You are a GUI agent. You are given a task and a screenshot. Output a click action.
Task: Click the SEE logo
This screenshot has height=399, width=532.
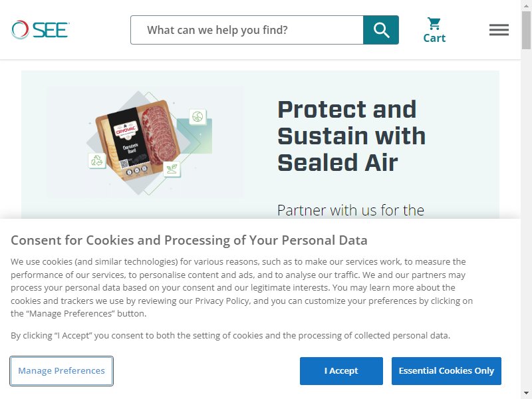41,30
